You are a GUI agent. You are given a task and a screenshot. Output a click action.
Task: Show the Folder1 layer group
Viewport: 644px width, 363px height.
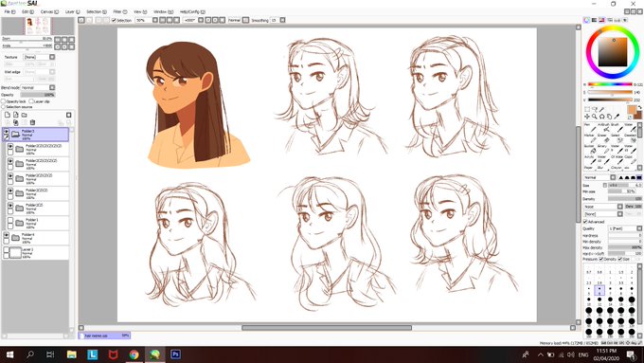(10, 220)
